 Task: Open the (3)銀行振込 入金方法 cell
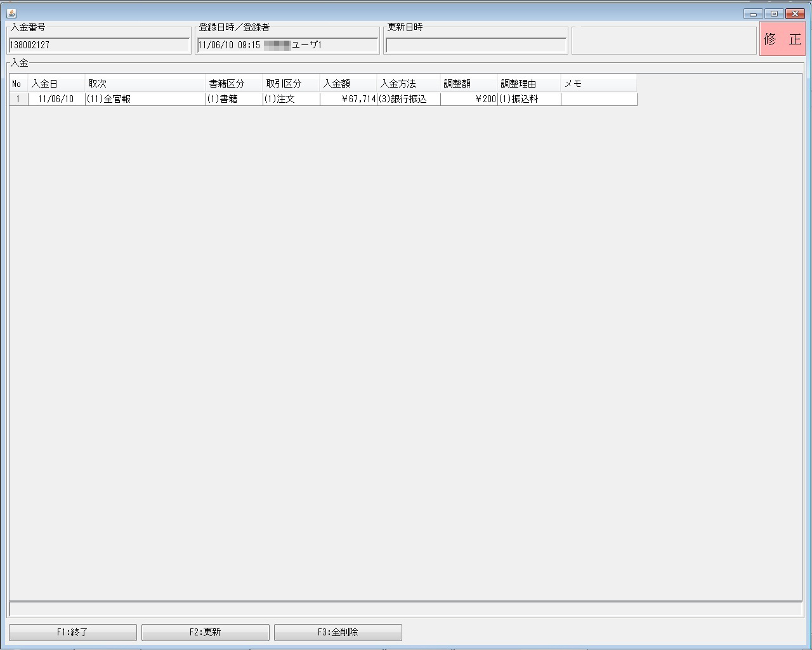[x=409, y=99]
